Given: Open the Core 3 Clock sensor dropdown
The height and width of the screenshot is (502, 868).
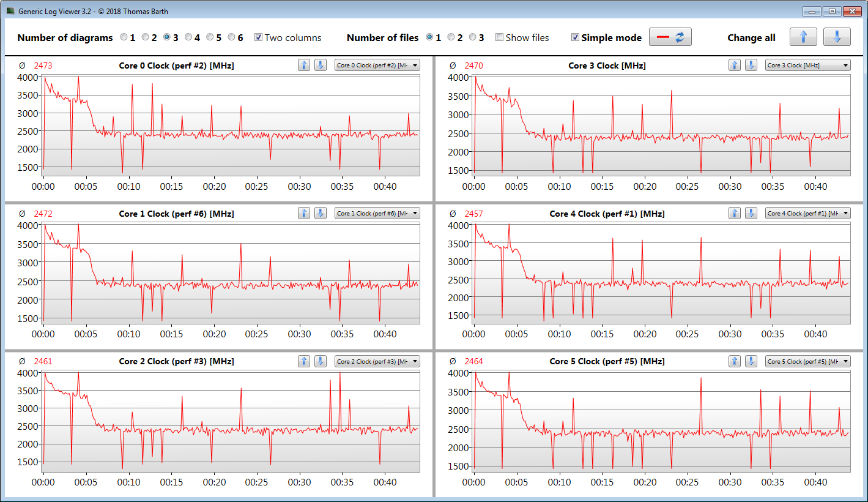Looking at the screenshot, I should (x=807, y=66).
